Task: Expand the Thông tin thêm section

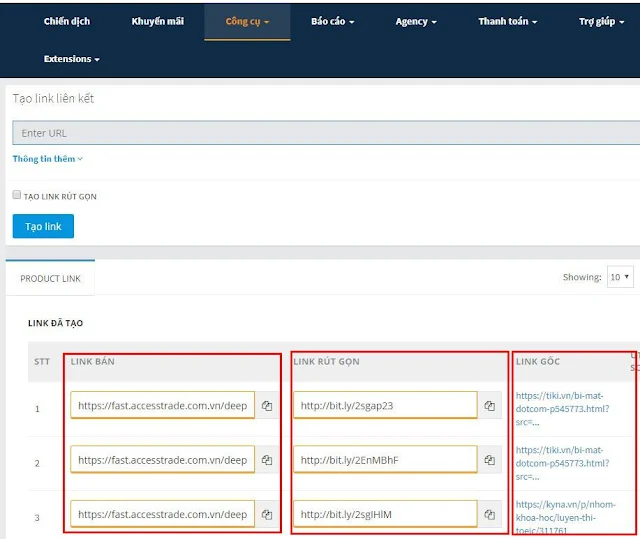Action: [x=47, y=159]
